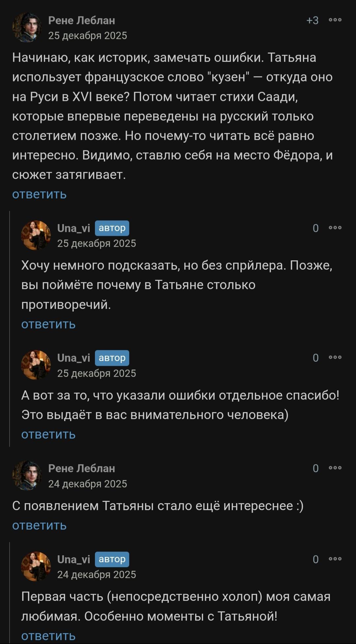Click the 0 rating on Рене Леблан's 24 December comment

coord(315,468)
